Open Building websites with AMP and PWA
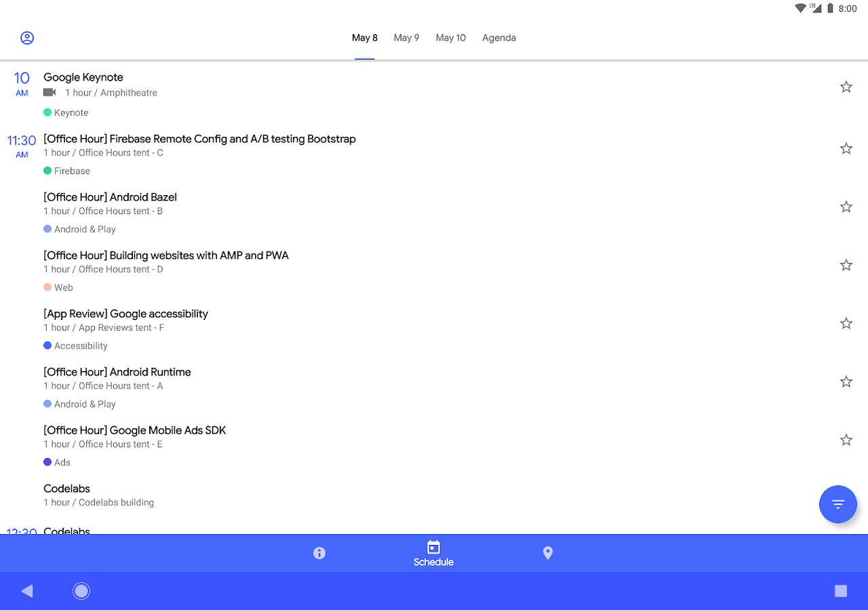 pos(434,271)
